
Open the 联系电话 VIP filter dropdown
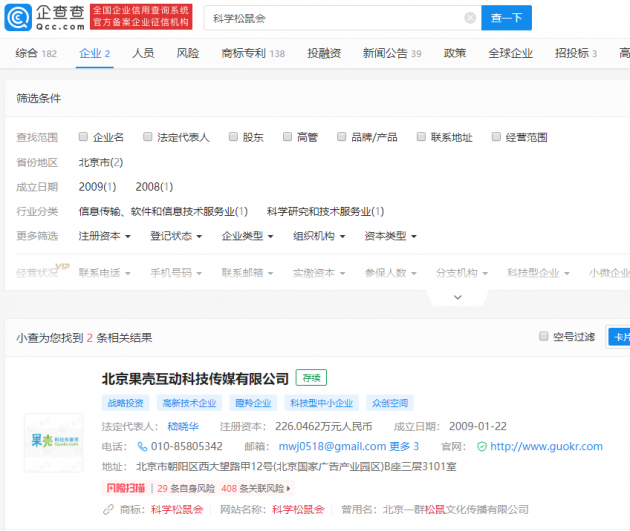104,273
